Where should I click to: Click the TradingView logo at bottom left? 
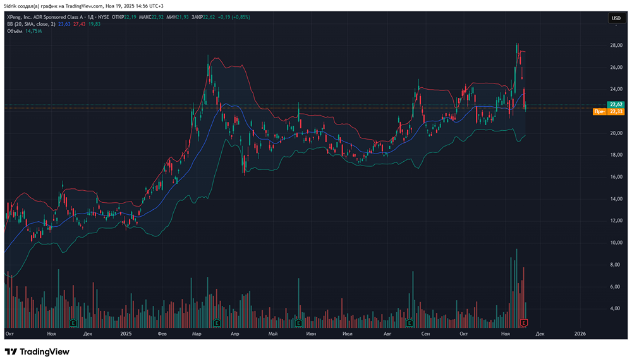click(37, 351)
